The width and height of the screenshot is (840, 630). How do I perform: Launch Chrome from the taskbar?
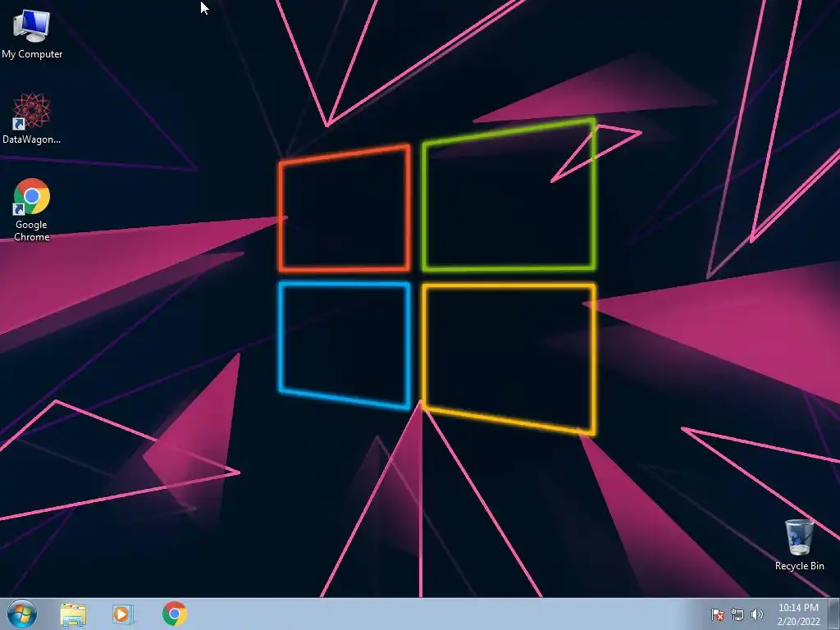175,614
